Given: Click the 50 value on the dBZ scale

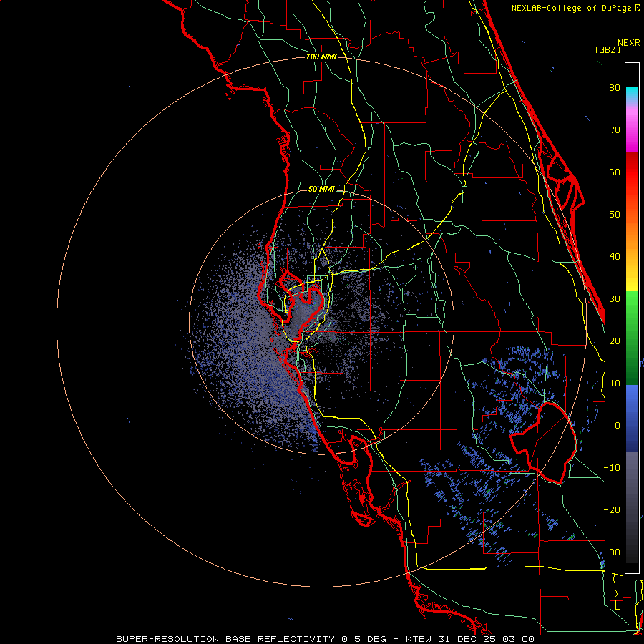Looking at the screenshot, I should (x=615, y=215).
